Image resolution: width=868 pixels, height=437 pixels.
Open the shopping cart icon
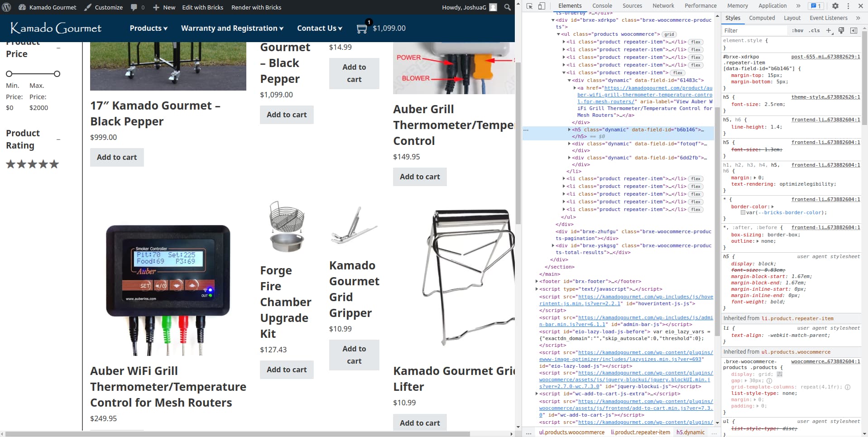[x=362, y=28]
